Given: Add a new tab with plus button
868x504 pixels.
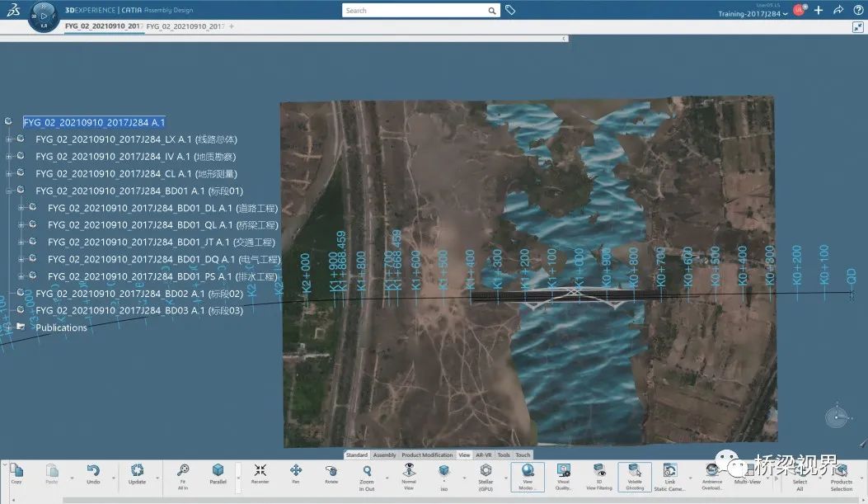Looking at the screenshot, I should pyautogui.click(x=232, y=26).
